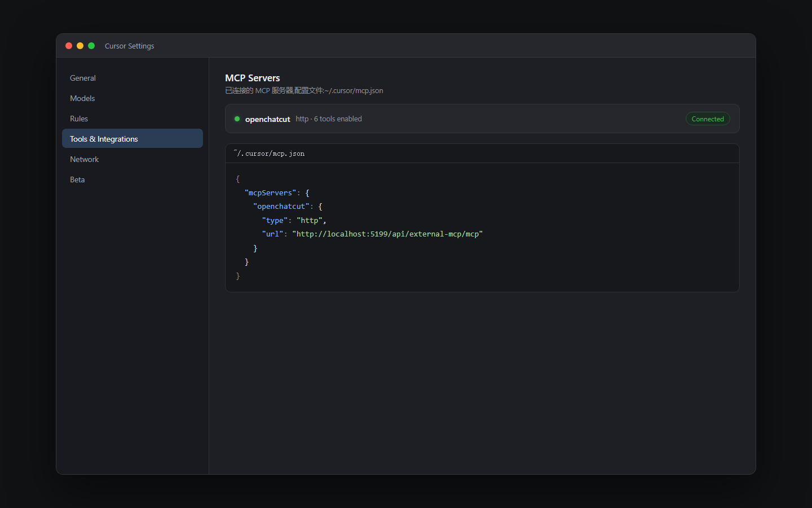Maximize the Cursor Settings window
Screen dimensions: 812x508
coord(91,46)
